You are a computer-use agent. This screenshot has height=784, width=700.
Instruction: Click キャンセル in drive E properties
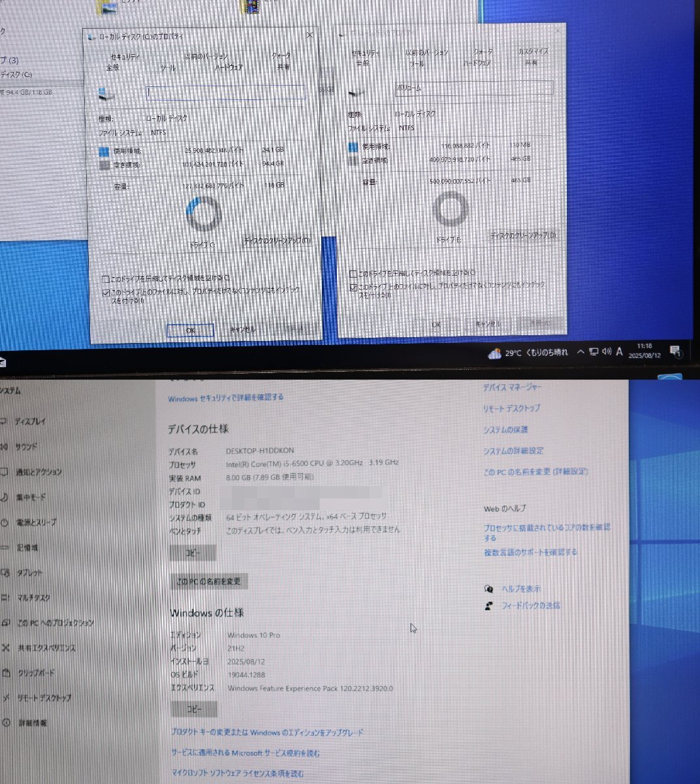click(x=488, y=324)
